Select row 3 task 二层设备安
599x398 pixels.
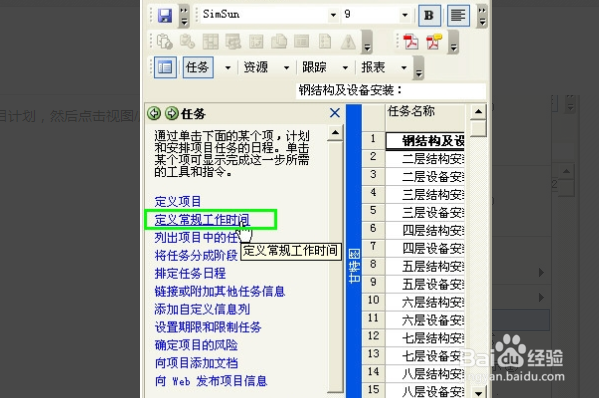(x=425, y=176)
